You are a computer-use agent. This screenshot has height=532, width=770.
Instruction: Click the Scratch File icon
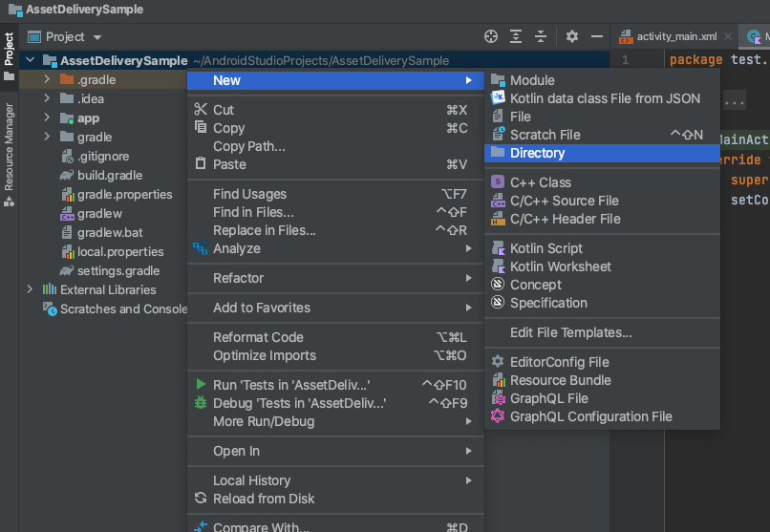[498, 134]
